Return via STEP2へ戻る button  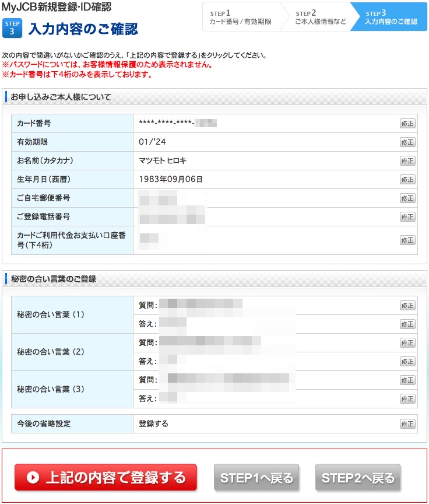tap(358, 478)
